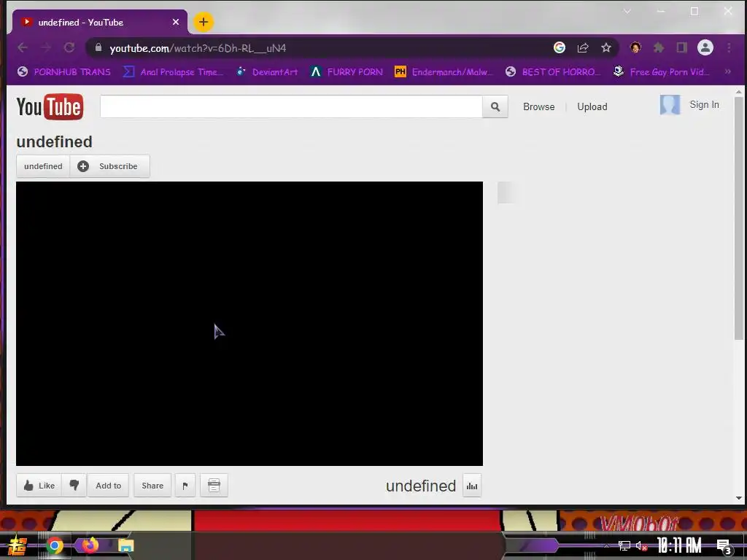Close the undefined - YouTube tab
This screenshot has height=560, width=747.
(x=176, y=23)
